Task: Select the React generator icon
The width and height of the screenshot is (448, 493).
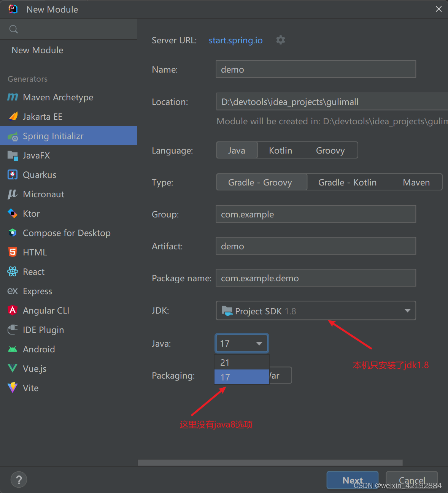Action: tap(13, 271)
